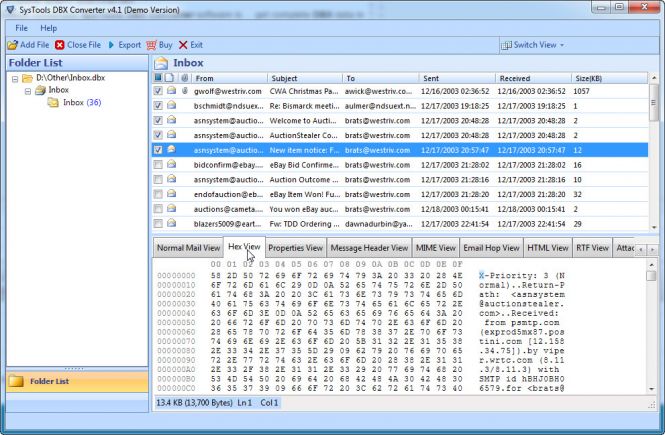Screen dimensions: 665x435
Task: Click the Folder List button at bottom
Action: tap(76, 380)
